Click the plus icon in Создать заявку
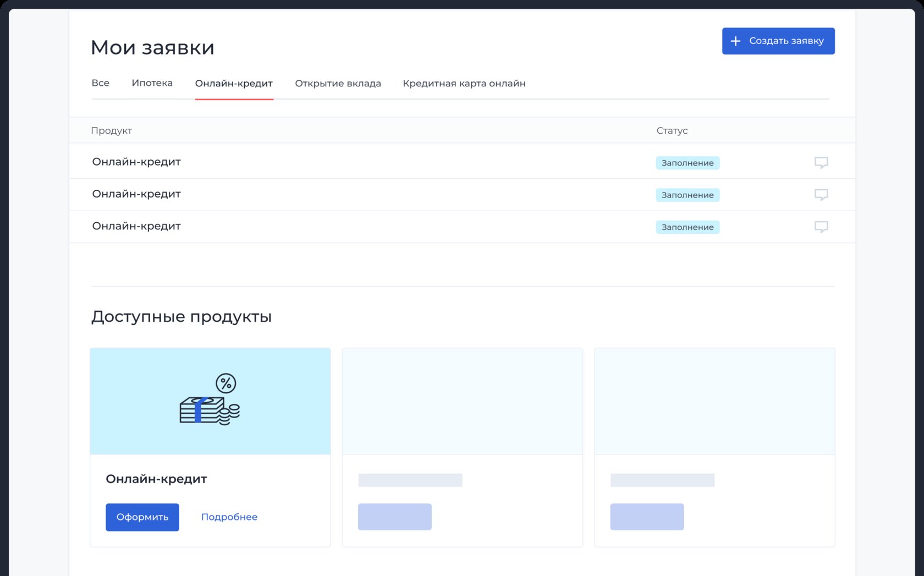 [735, 41]
